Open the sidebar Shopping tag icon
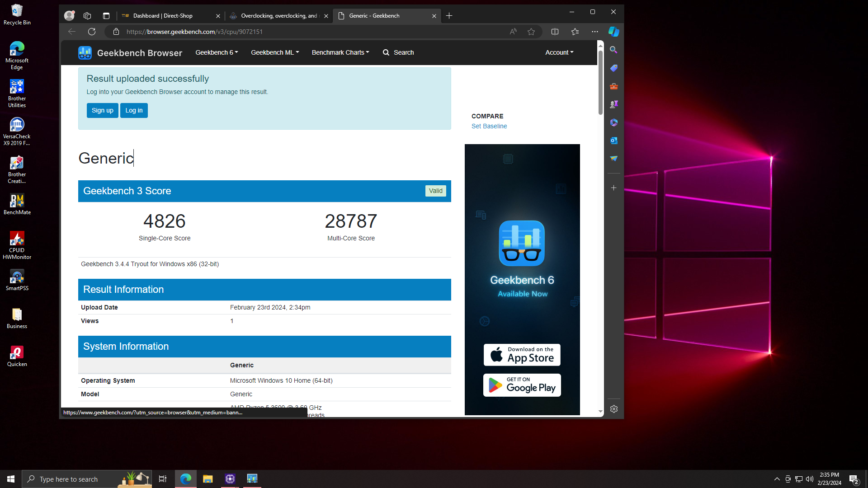Viewport: 868px width, 488px height. point(613,68)
